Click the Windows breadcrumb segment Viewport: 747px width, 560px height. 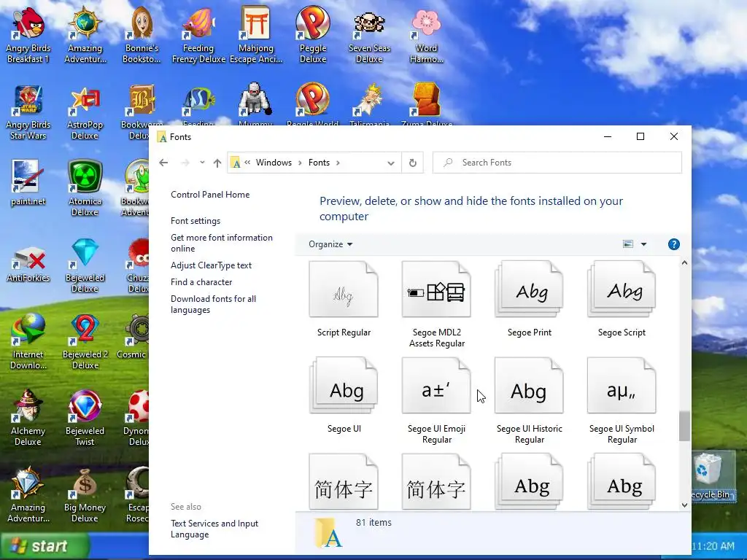click(x=274, y=163)
